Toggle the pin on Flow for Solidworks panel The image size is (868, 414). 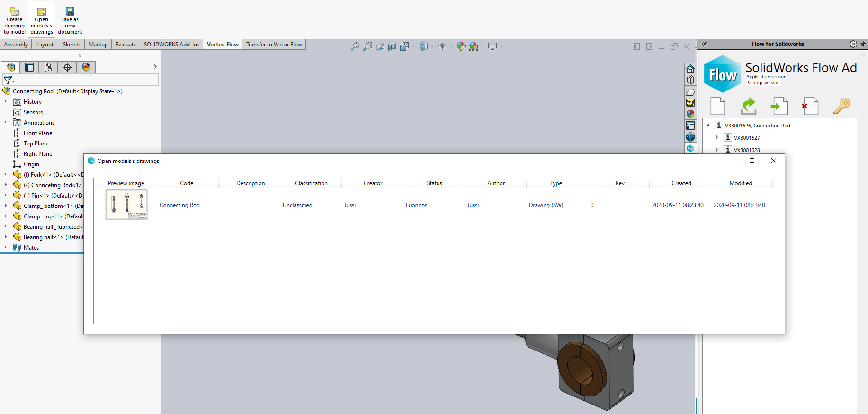pos(863,44)
